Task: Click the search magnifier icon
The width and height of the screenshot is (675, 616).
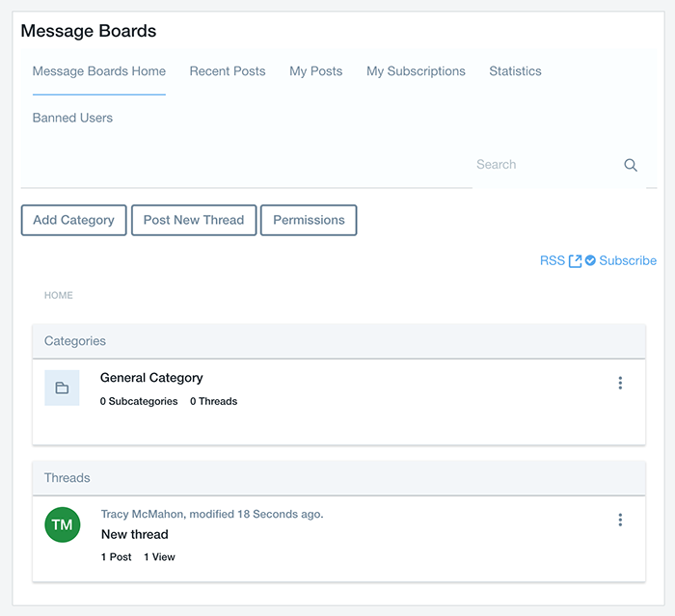Action: click(x=631, y=165)
